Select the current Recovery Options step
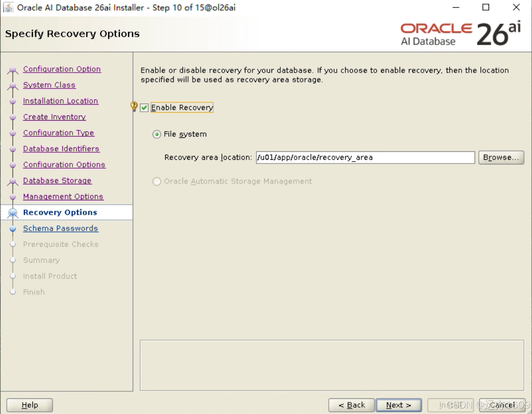The width and height of the screenshot is (532, 414). 60,212
